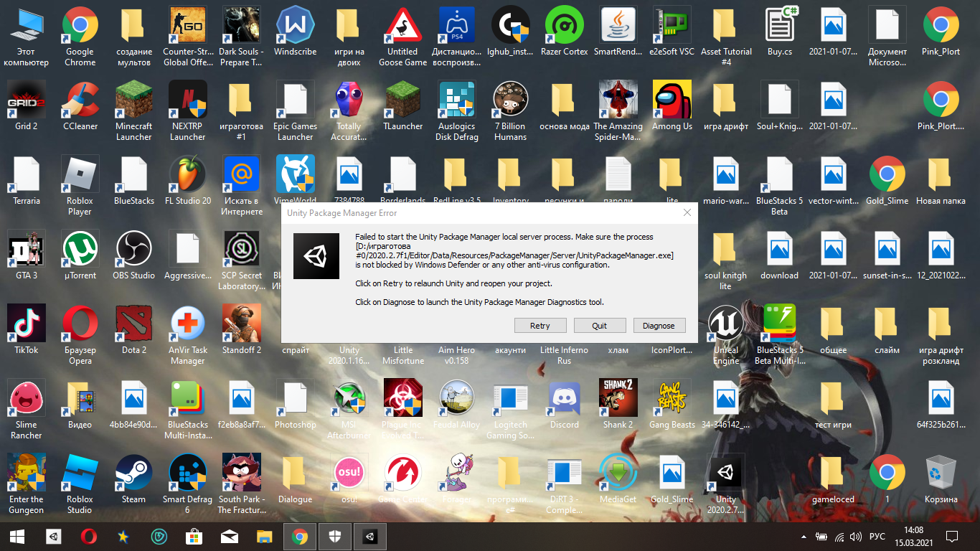Screen dimensions: 980x551
Task: Launch diagnostics with the Diagnose button
Action: [659, 326]
